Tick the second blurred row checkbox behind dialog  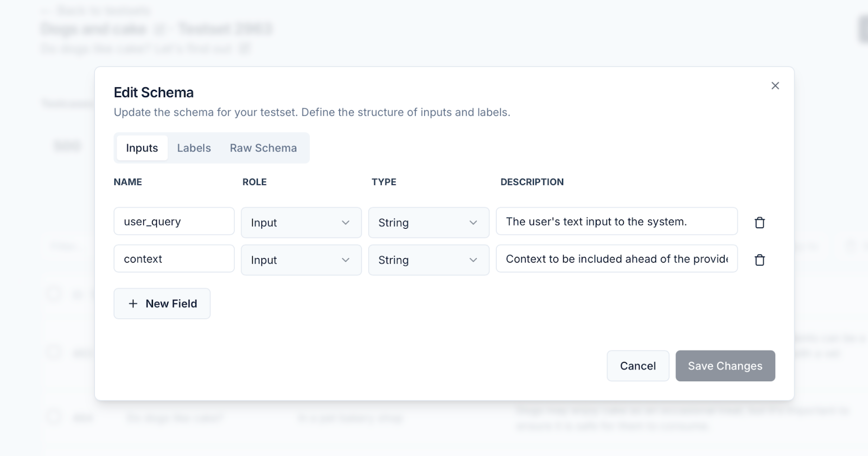(x=54, y=352)
